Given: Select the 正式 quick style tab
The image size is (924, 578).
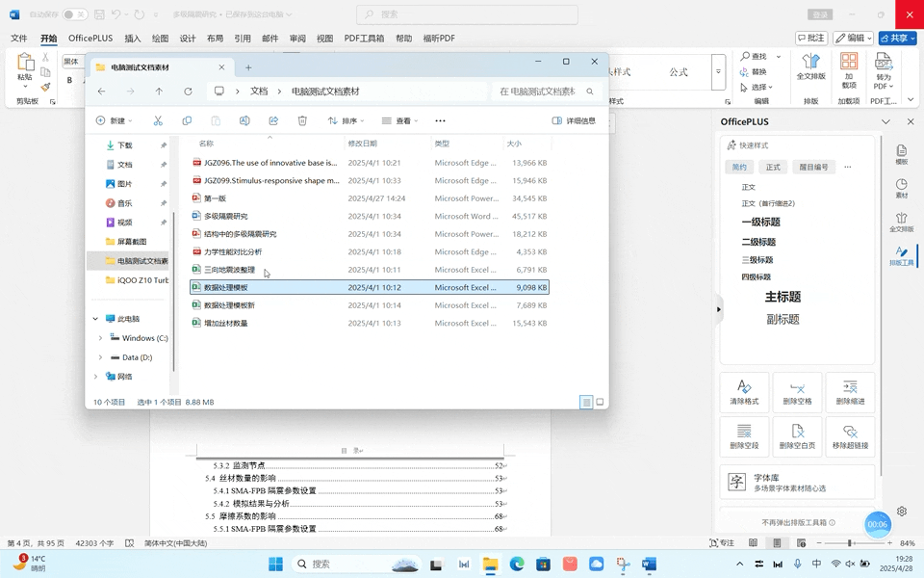Looking at the screenshot, I should [773, 168].
